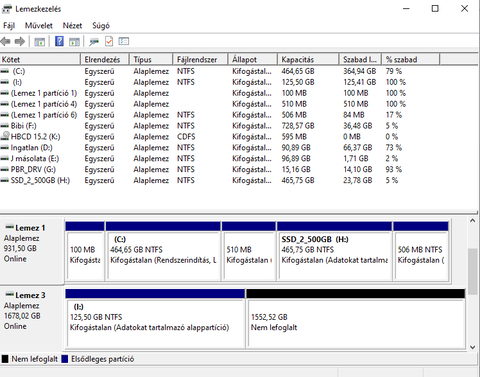This screenshot has height=377, width=480.
Task: Close the Lemezkezelés window
Action: point(464,9)
